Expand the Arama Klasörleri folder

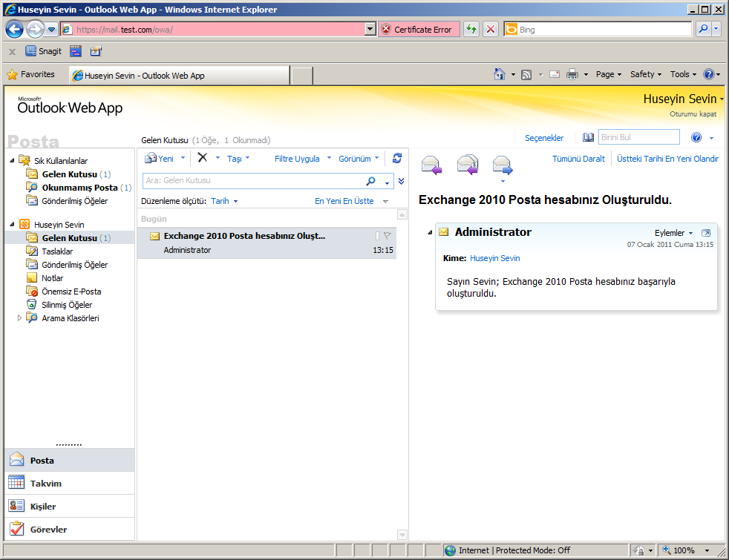[x=19, y=318]
